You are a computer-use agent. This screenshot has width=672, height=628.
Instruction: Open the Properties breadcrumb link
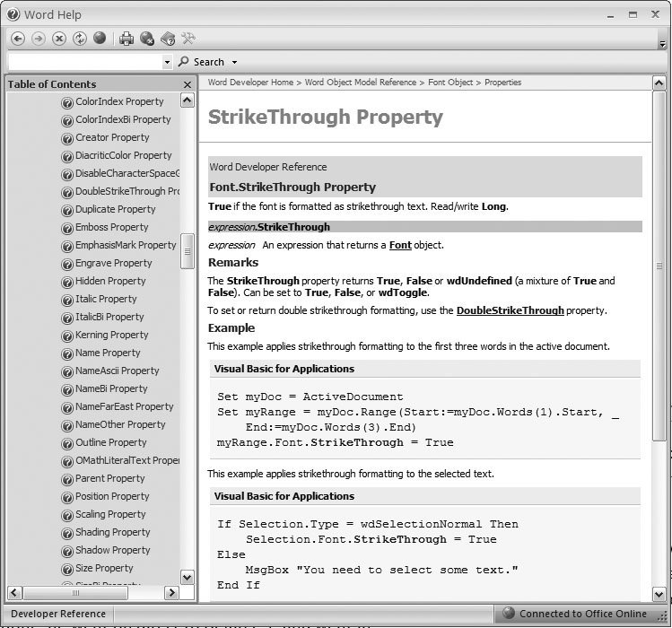(503, 83)
